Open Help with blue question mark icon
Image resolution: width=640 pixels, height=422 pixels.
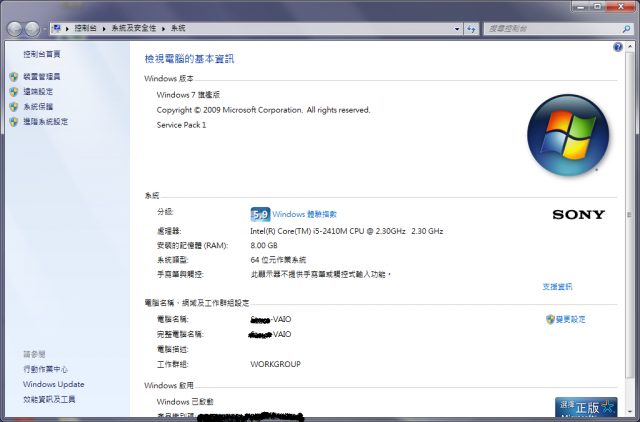pyautogui.click(x=618, y=47)
